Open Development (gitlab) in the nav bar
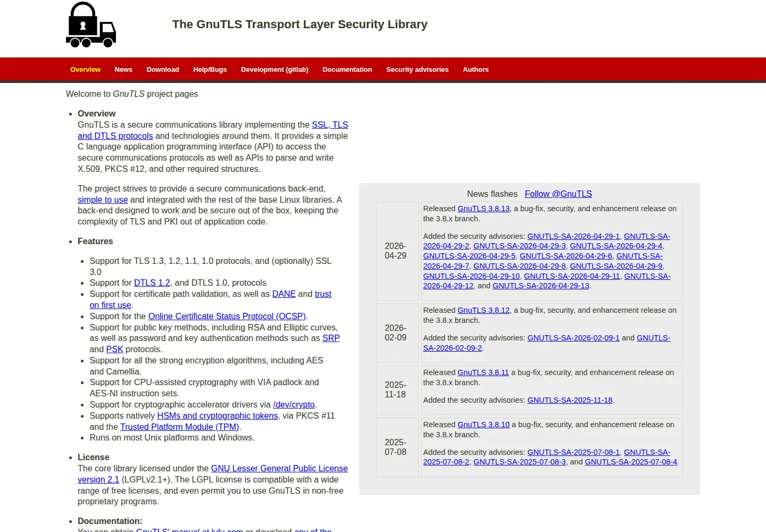766x532 pixels. 274,70
